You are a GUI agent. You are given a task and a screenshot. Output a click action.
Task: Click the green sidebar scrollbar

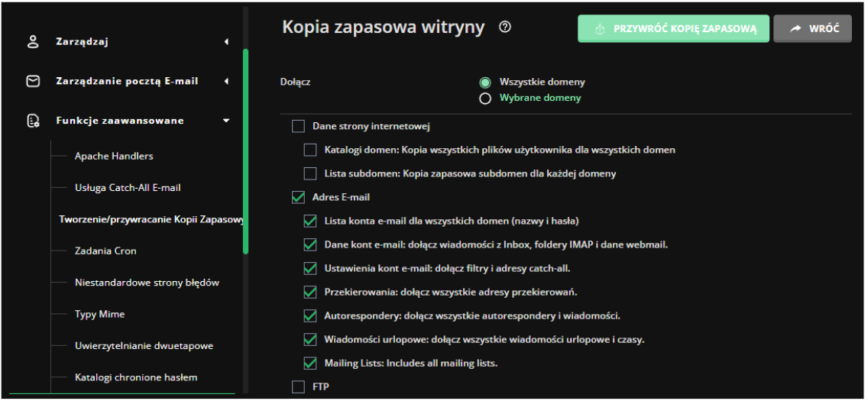point(245,151)
